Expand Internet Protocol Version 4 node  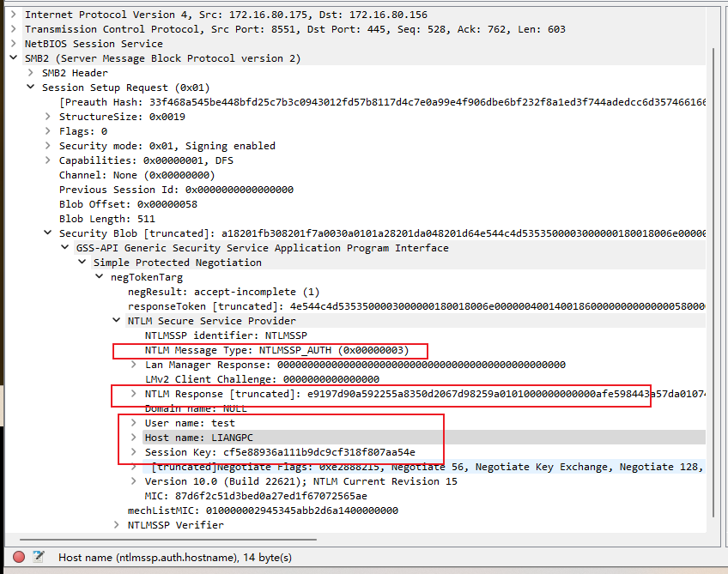point(13,15)
